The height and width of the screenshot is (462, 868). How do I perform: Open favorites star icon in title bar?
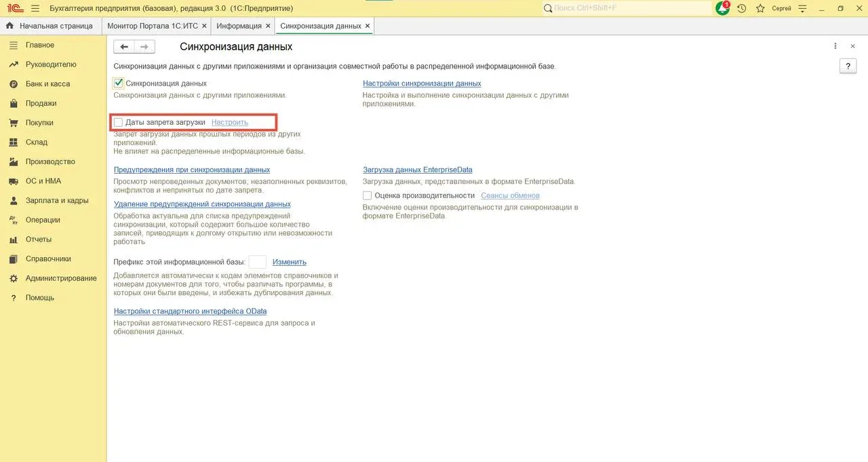pos(760,8)
